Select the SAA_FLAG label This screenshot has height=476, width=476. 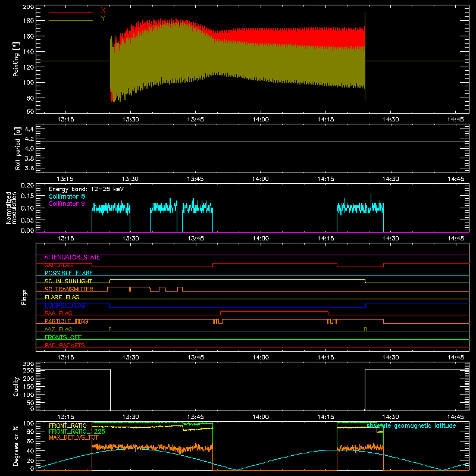tap(58, 314)
